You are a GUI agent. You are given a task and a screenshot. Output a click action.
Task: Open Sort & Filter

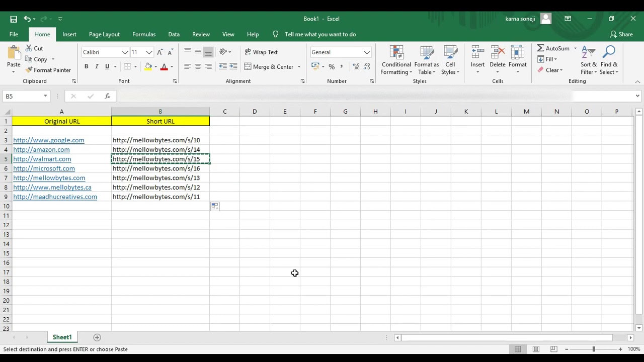[x=589, y=60]
